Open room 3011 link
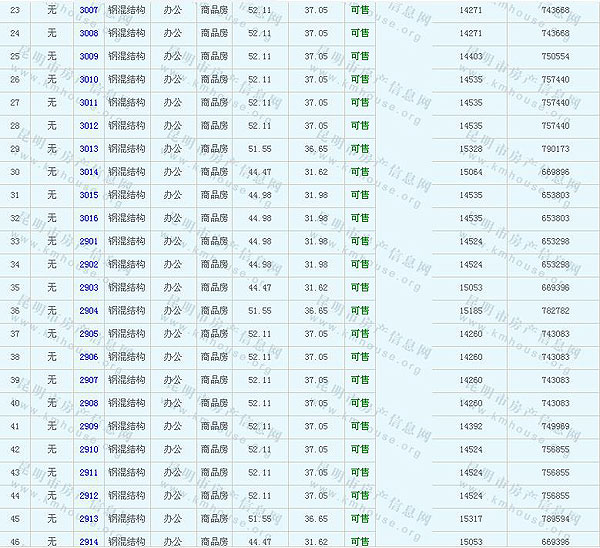Screen dimensions: 600x548 click(89, 102)
